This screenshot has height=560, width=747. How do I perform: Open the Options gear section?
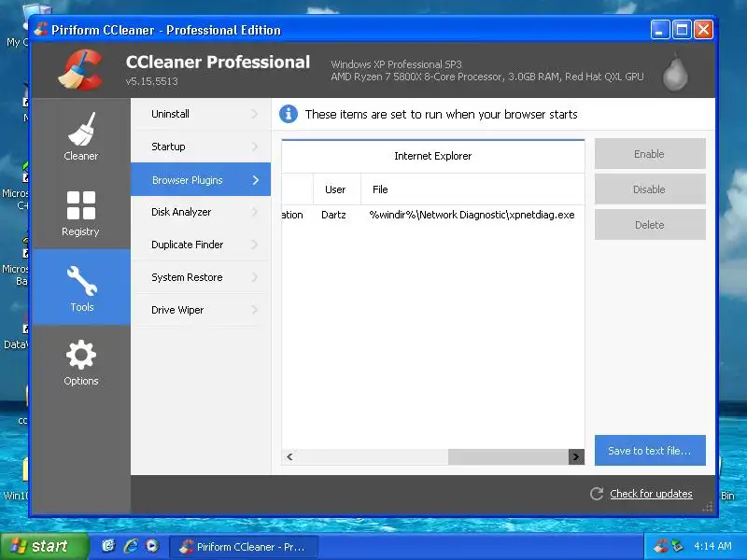[81, 362]
